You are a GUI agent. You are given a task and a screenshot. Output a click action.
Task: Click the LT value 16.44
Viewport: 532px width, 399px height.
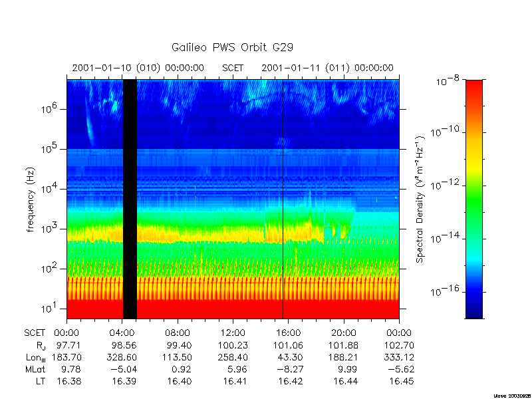[x=346, y=381]
